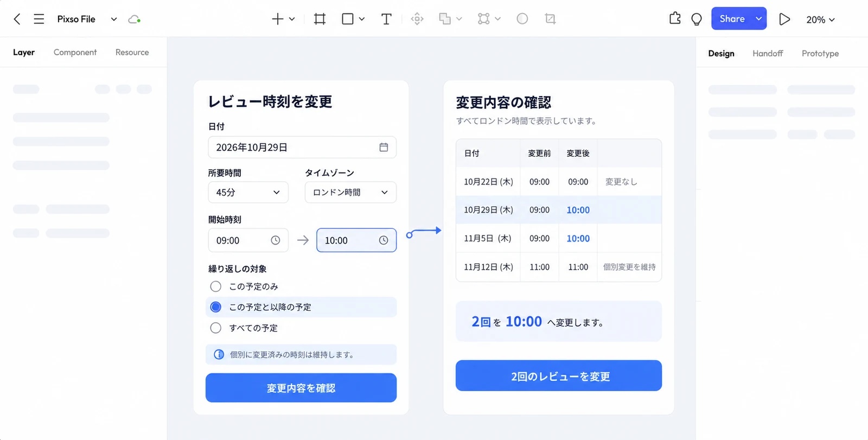
Task: Switch to the Component tab
Action: coord(75,52)
